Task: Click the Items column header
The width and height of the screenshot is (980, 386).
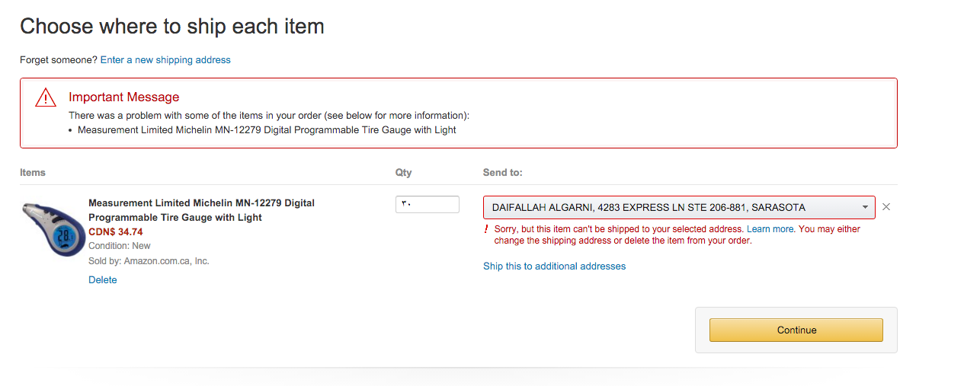Action: 33,173
